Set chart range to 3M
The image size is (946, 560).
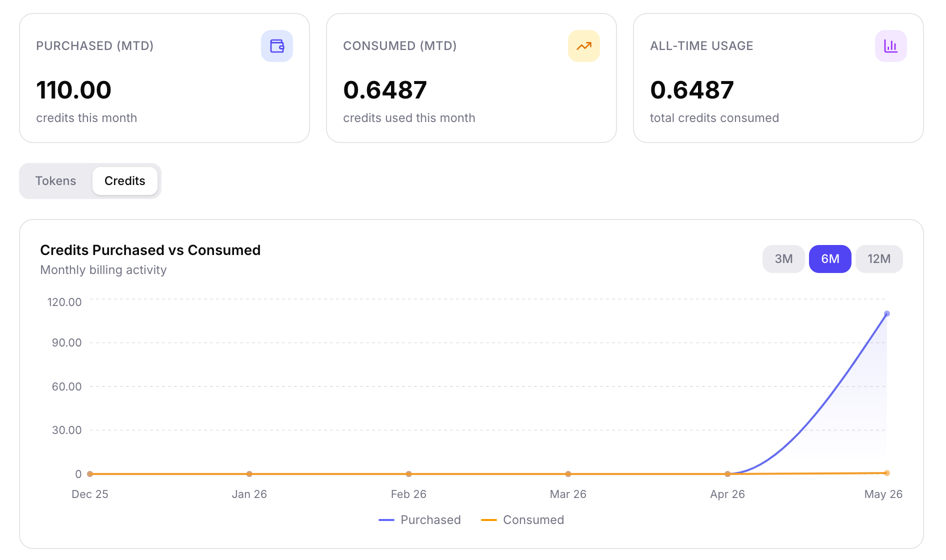[x=783, y=259]
